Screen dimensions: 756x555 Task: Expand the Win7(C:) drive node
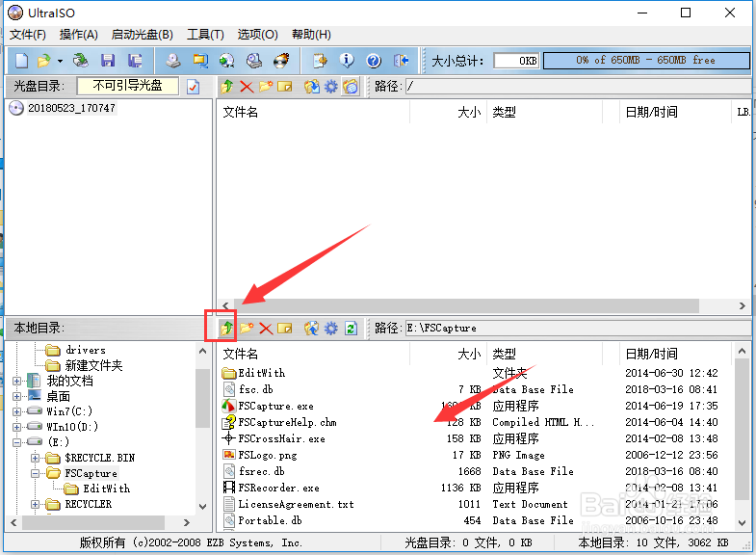pyautogui.click(x=17, y=411)
